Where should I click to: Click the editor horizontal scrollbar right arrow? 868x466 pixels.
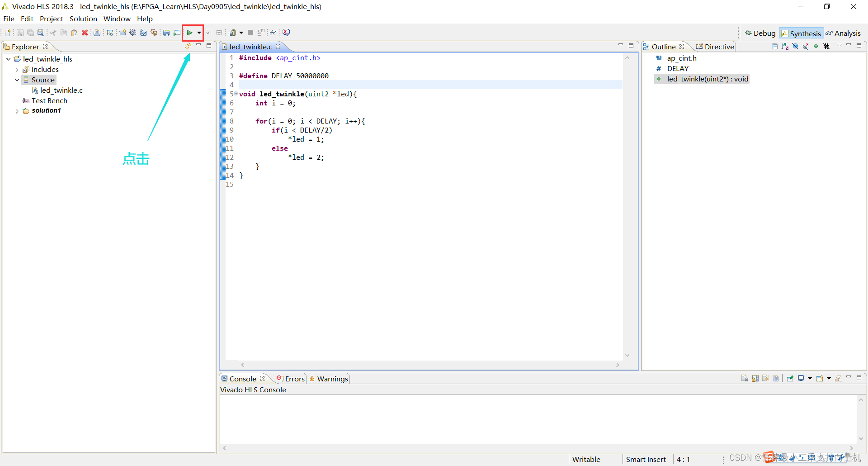point(618,365)
